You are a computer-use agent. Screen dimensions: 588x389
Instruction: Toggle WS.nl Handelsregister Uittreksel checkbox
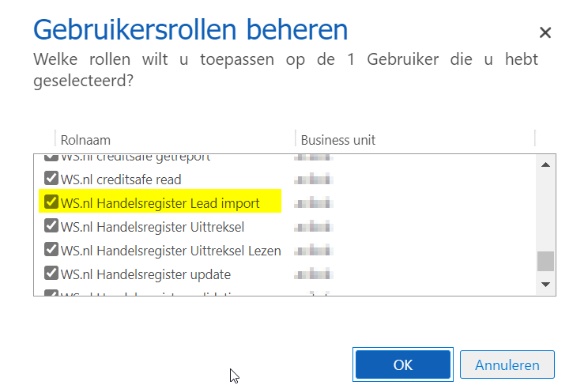tap(51, 227)
